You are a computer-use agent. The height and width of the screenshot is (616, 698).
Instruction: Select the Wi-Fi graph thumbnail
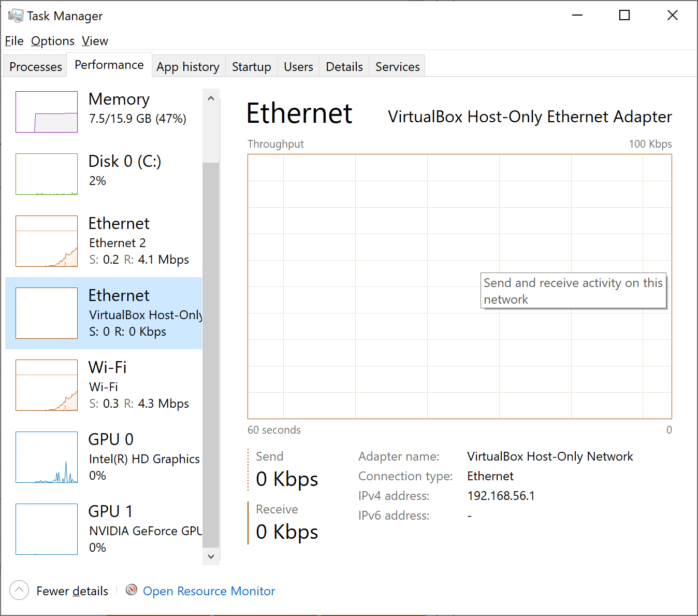tap(47, 385)
